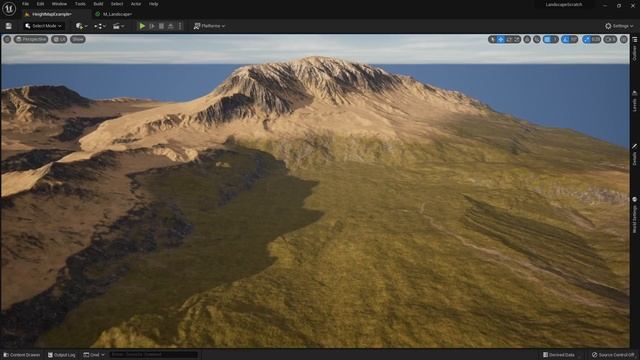Change rotation snap angle value
The width and height of the screenshot is (640, 360).
574,39
